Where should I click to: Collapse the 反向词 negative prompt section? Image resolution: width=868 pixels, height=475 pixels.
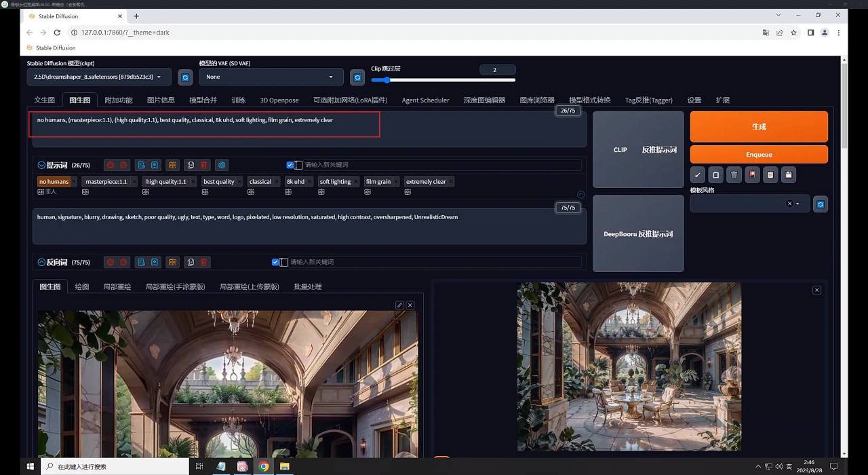pos(41,262)
